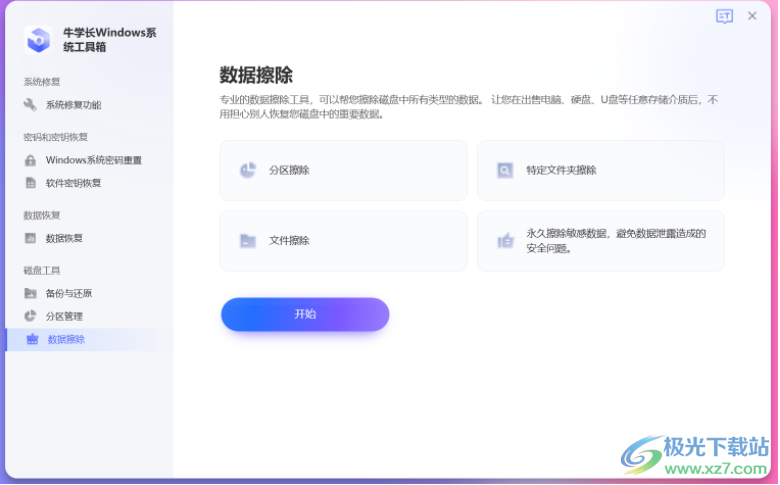Click the chart icon beside 数据恢复
This screenshot has height=485, width=780.
(x=30, y=238)
